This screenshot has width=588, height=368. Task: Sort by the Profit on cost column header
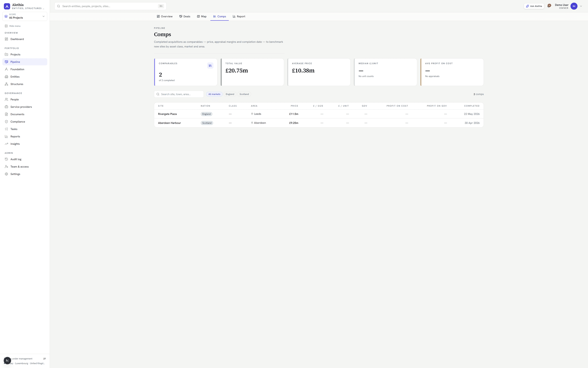(x=397, y=106)
